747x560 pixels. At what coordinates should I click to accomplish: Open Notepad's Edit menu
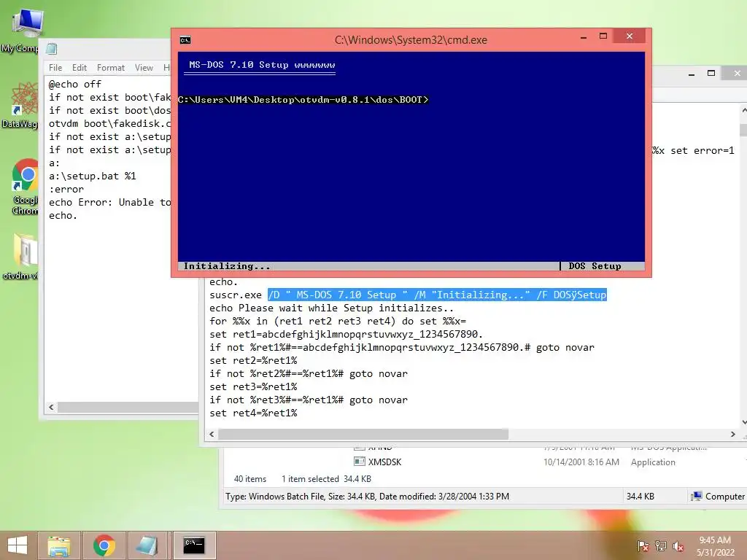tap(79, 68)
